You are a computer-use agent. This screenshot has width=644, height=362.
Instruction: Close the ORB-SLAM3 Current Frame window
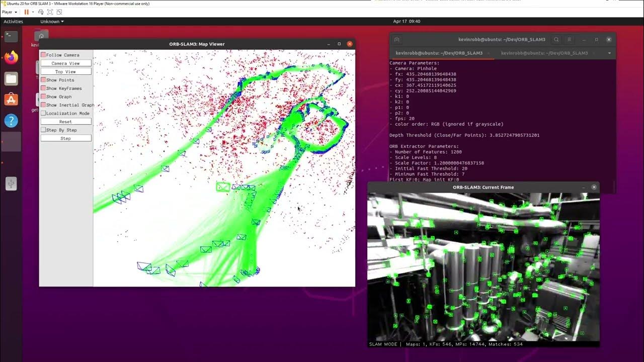(594, 187)
